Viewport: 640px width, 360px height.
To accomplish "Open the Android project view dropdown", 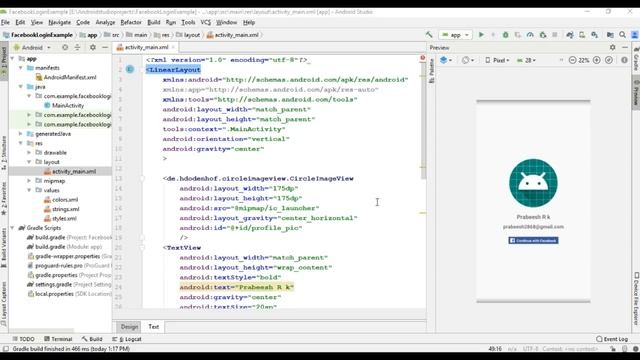I will coord(32,47).
